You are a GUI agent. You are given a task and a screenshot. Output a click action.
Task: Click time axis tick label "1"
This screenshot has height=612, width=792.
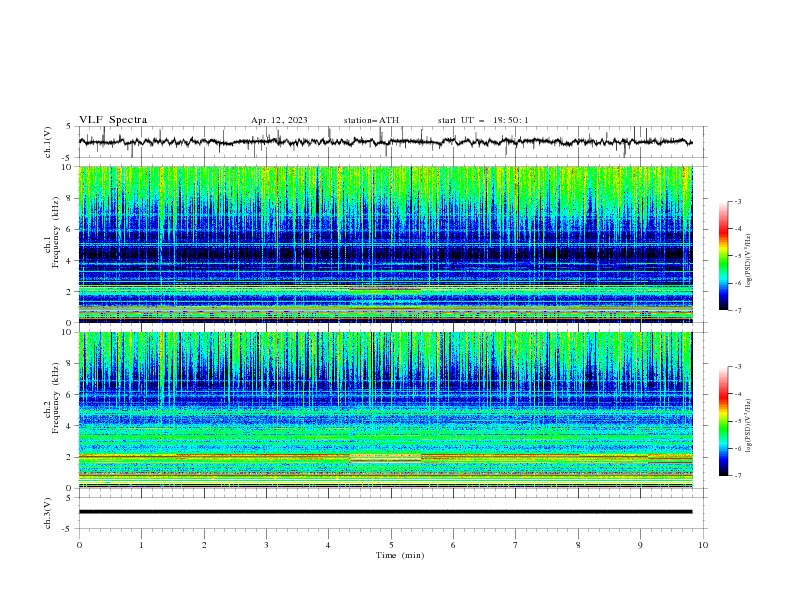pyautogui.click(x=141, y=545)
